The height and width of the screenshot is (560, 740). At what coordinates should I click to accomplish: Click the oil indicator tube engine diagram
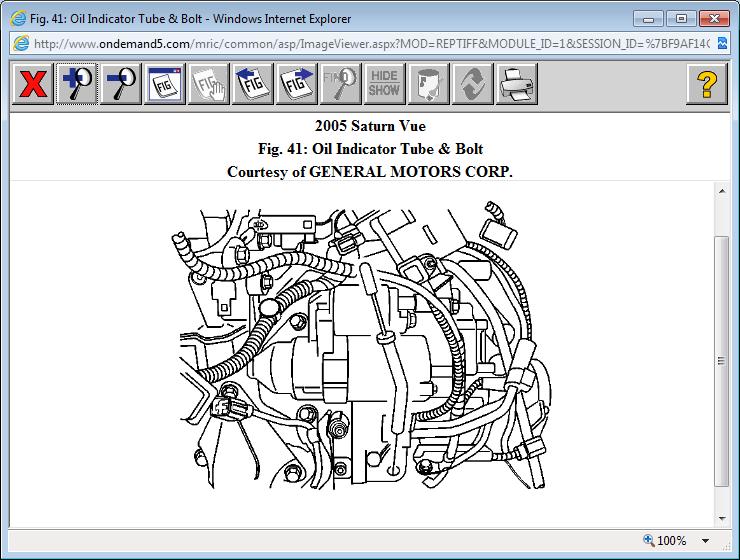tap(362, 345)
